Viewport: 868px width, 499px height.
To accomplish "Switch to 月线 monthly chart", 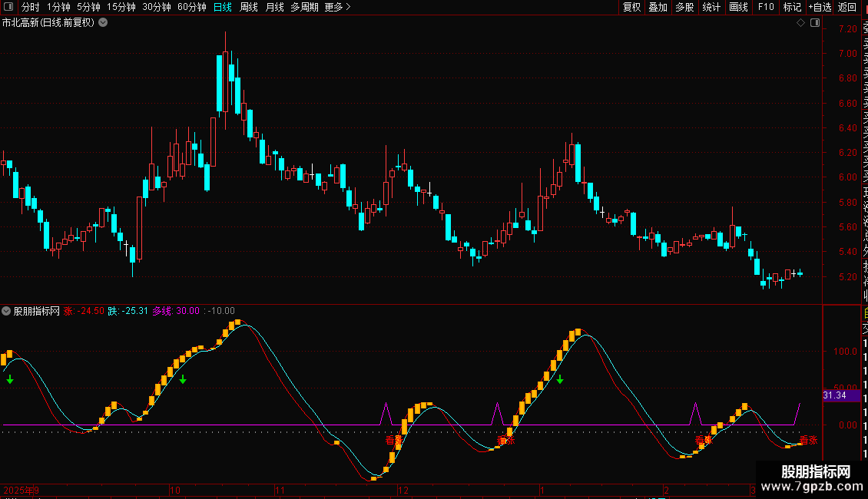I will [x=274, y=7].
